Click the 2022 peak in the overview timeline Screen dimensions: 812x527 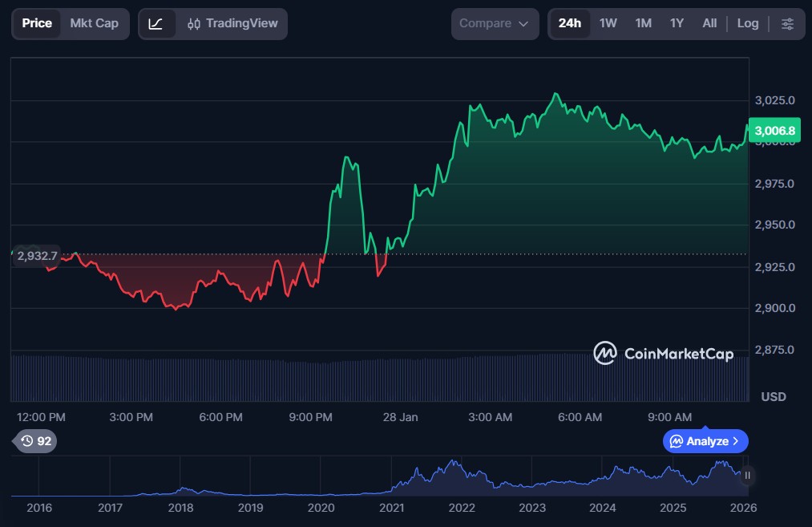coord(454,464)
